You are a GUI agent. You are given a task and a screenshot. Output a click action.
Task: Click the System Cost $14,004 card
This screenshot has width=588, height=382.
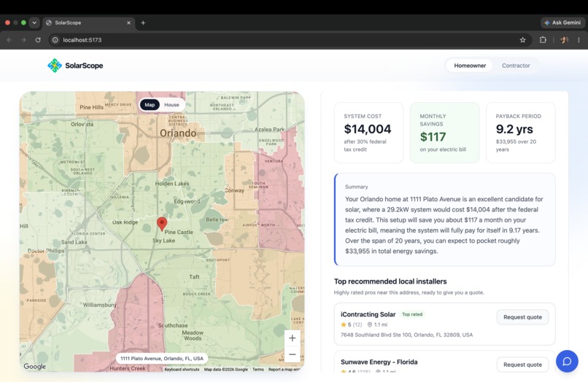[368, 133]
